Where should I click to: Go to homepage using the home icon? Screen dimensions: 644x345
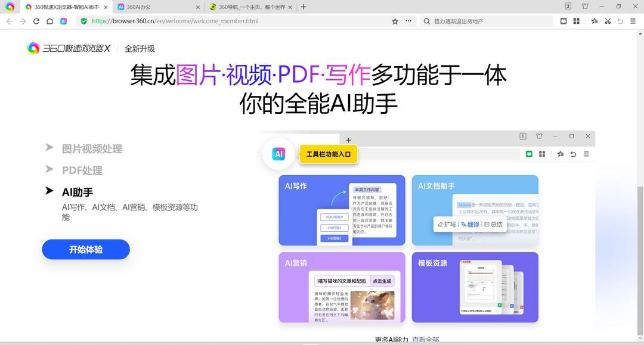[49, 21]
